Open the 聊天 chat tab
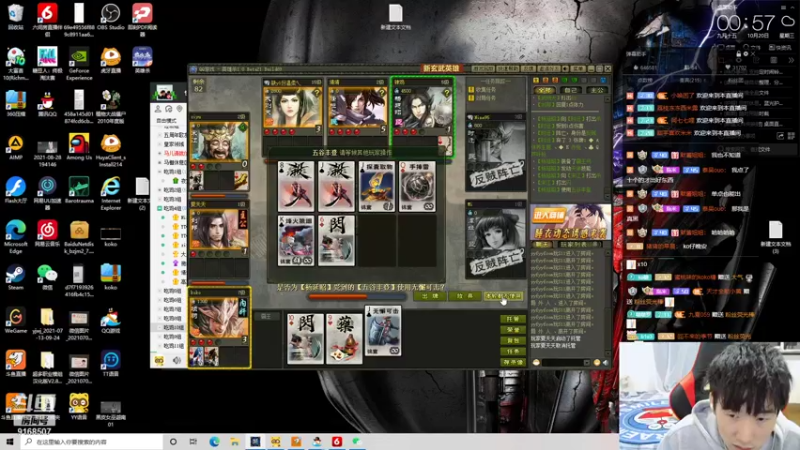 tap(543, 244)
